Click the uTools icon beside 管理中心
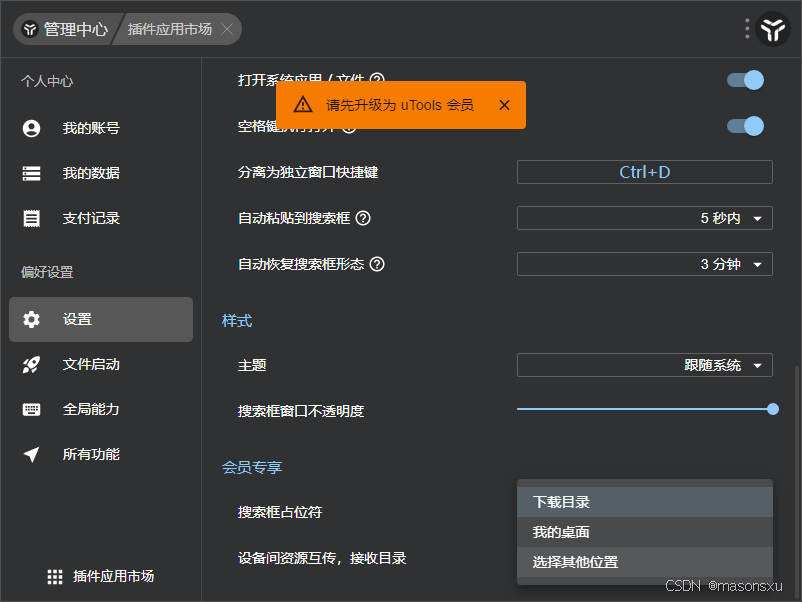This screenshot has width=802, height=602. pyautogui.click(x=30, y=29)
